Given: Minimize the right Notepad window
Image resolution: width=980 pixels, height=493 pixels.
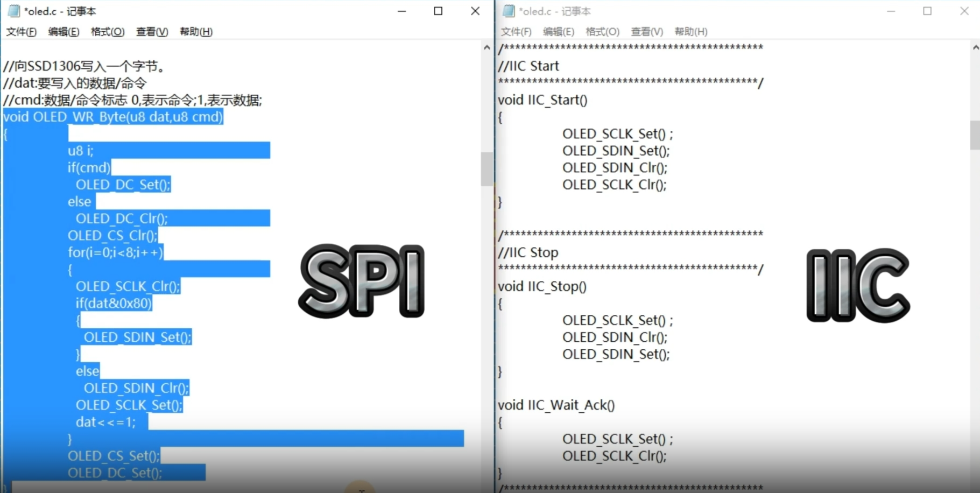Looking at the screenshot, I should point(891,11).
